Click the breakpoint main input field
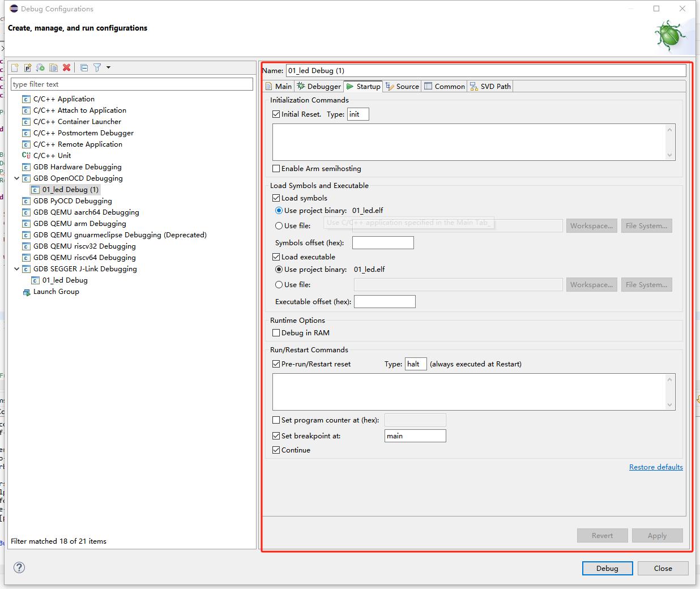Viewport: 700px width, 589px height. pos(415,436)
